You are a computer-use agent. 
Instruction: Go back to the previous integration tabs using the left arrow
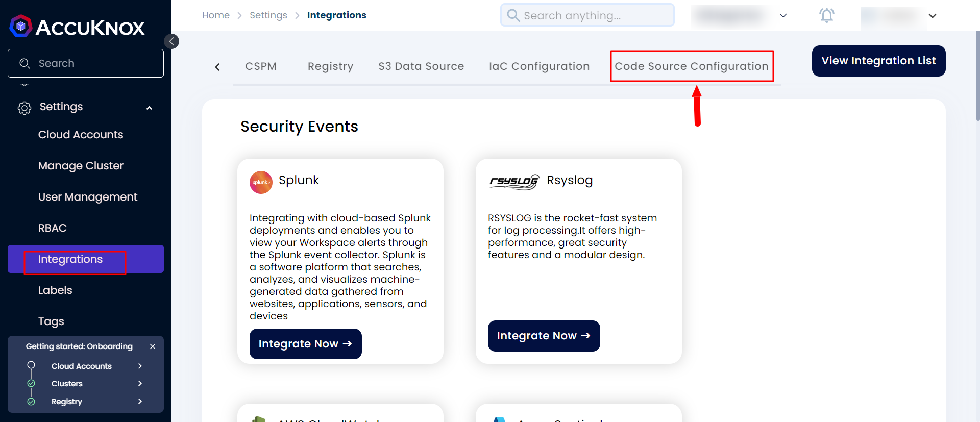[217, 67]
